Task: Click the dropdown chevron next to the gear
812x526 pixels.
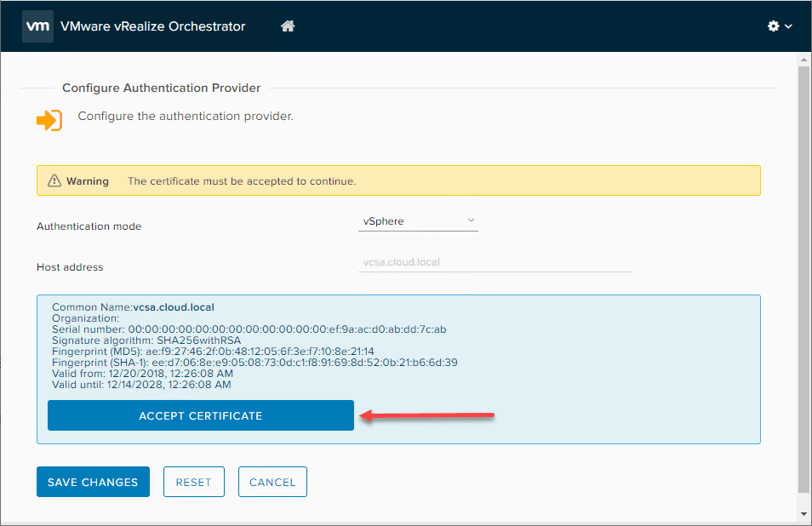Action: [787, 26]
